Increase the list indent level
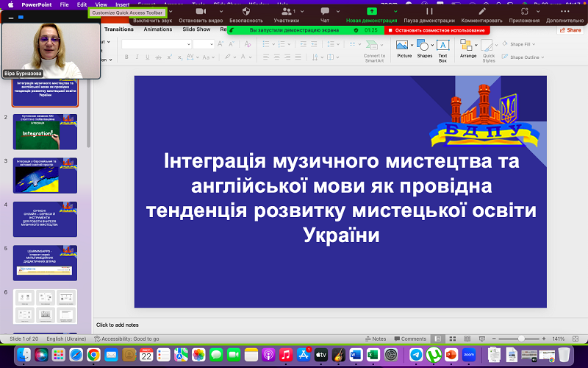This screenshot has width=588, height=368. click(x=315, y=44)
